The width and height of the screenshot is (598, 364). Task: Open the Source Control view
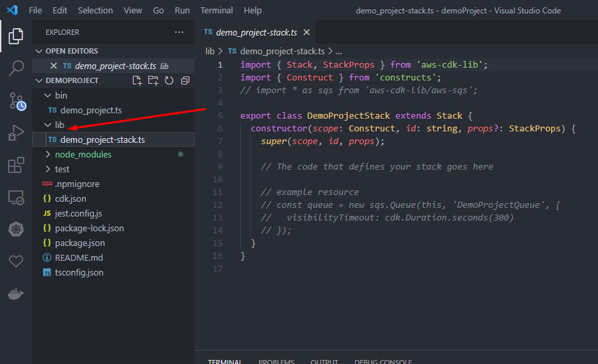pos(16,101)
